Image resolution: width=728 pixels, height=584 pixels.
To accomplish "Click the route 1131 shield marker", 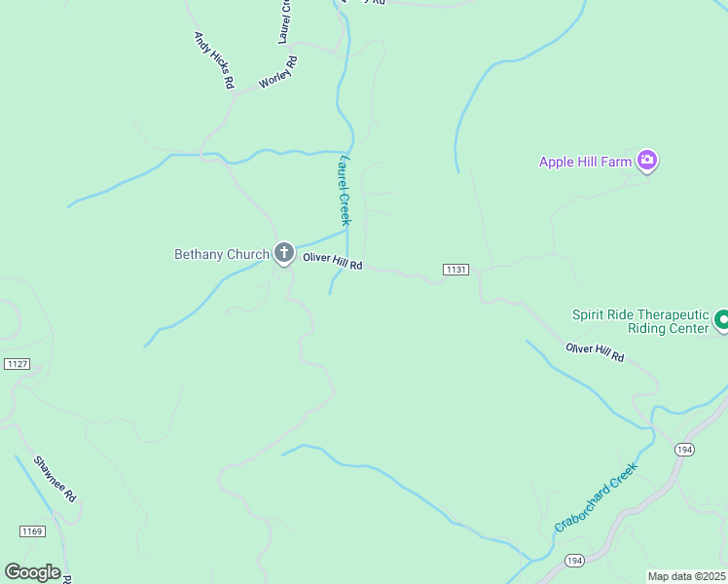I will pyautogui.click(x=455, y=270).
